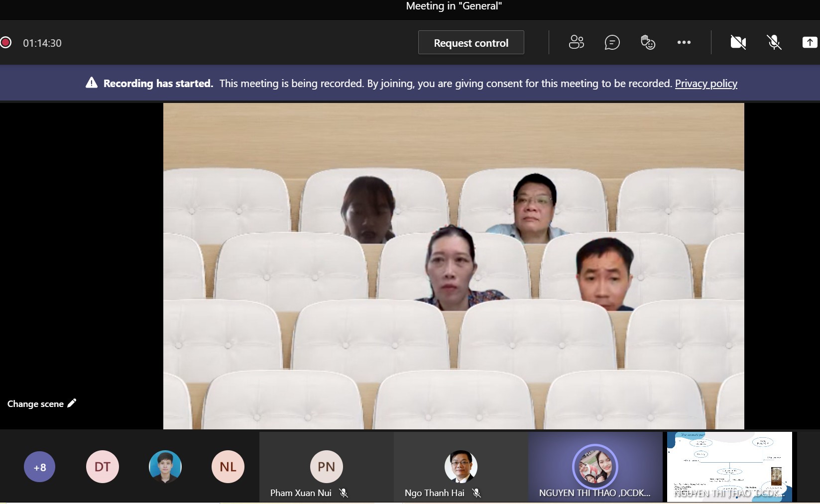Image resolution: width=820 pixels, height=504 pixels.
Task: Click the red recording indicator icon
Action: [6, 42]
